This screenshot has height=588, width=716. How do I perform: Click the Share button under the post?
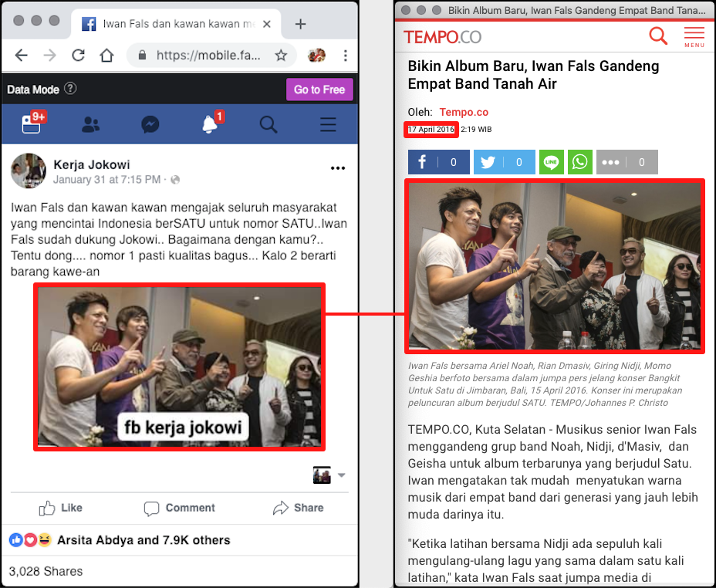(x=298, y=508)
